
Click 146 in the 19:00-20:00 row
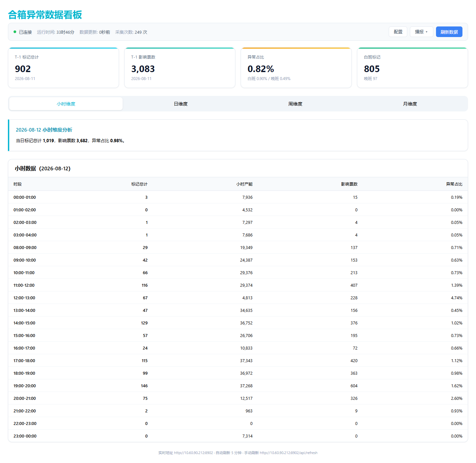[144, 386]
